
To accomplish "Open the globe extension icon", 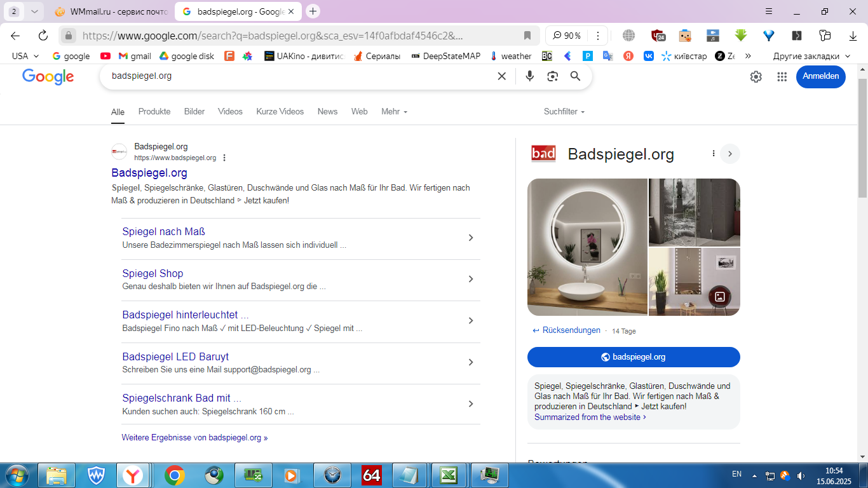I will click(628, 36).
